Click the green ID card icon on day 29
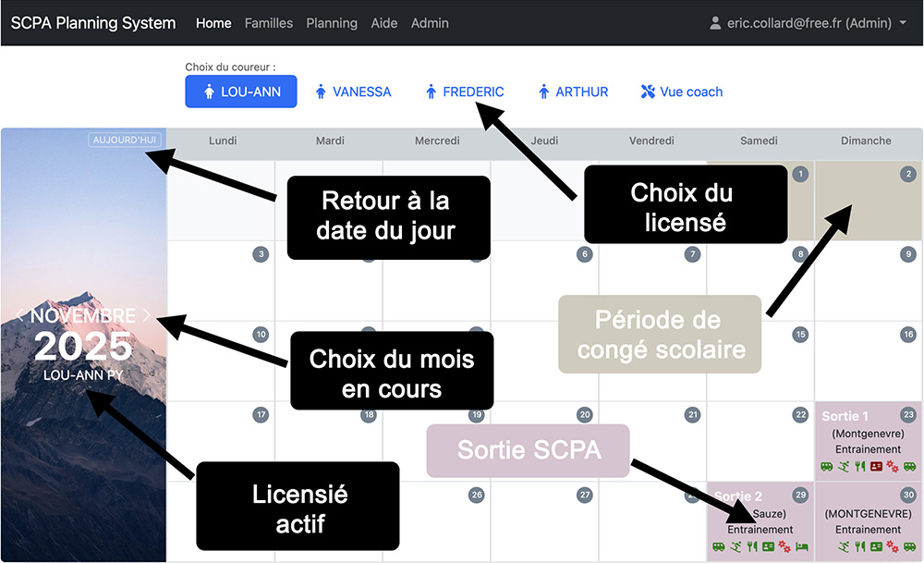The height and width of the screenshot is (563, 924). [768, 546]
